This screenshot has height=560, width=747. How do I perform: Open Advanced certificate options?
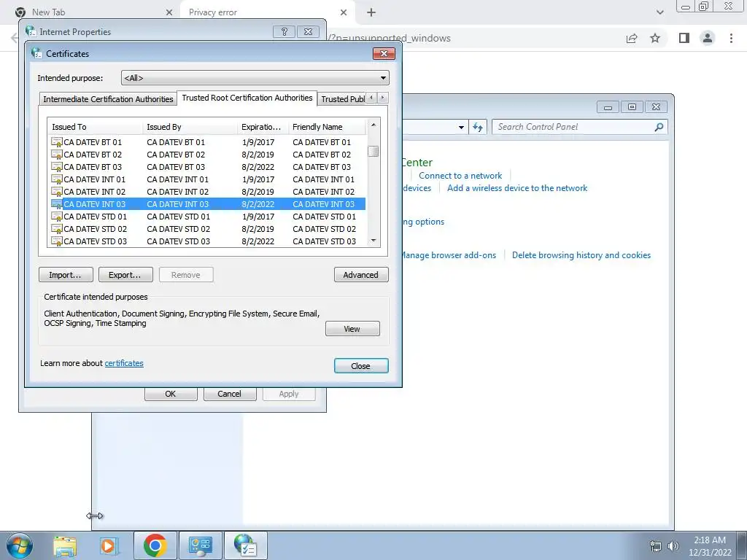[361, 275]
